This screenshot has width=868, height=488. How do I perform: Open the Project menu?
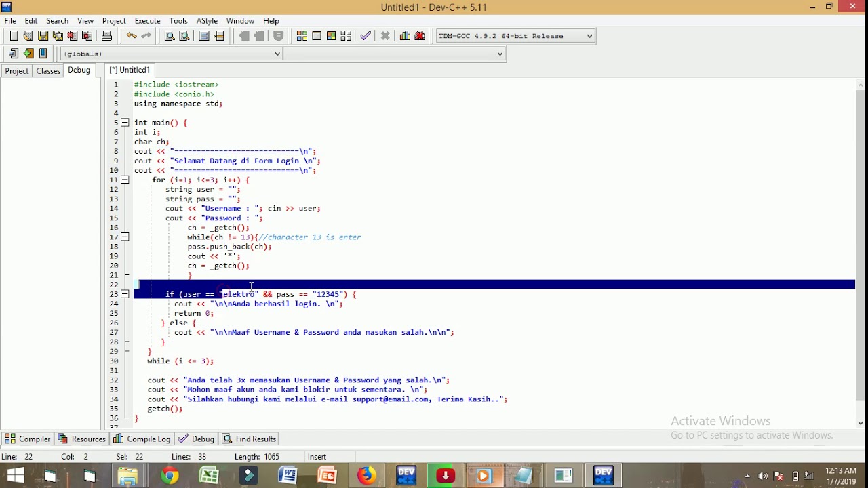click(114, 21)
